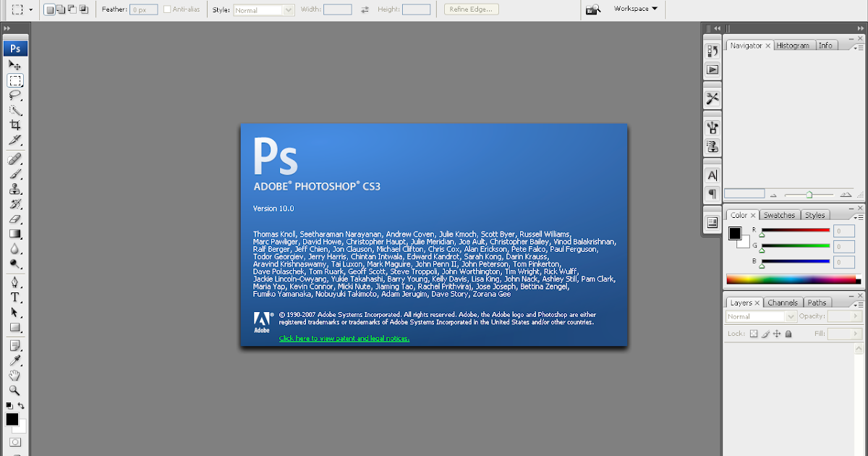The image size is (868, 456).
Task: Open the Opacity slider arrow
Action: 857,316
